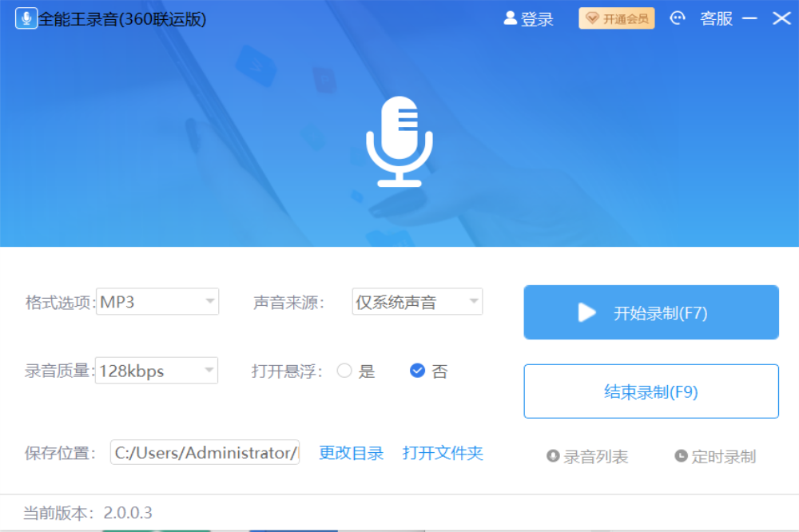Image resolution: width=799 pixels, height=532 pixels.
Task: Click 开始录制(F7) button
Action: click(x=651, y=312)
